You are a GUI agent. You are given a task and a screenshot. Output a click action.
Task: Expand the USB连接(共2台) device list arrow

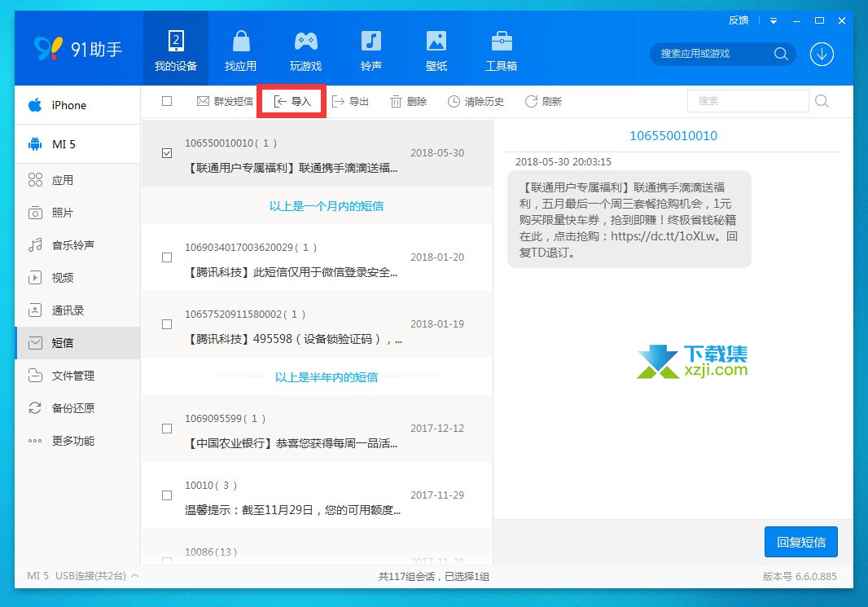(x=134, y=576)
